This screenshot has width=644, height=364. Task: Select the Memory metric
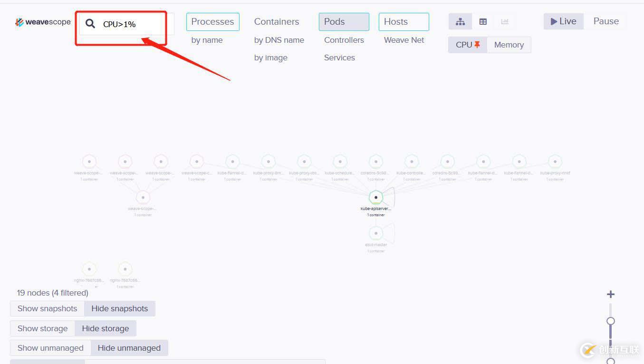[509, 45]
